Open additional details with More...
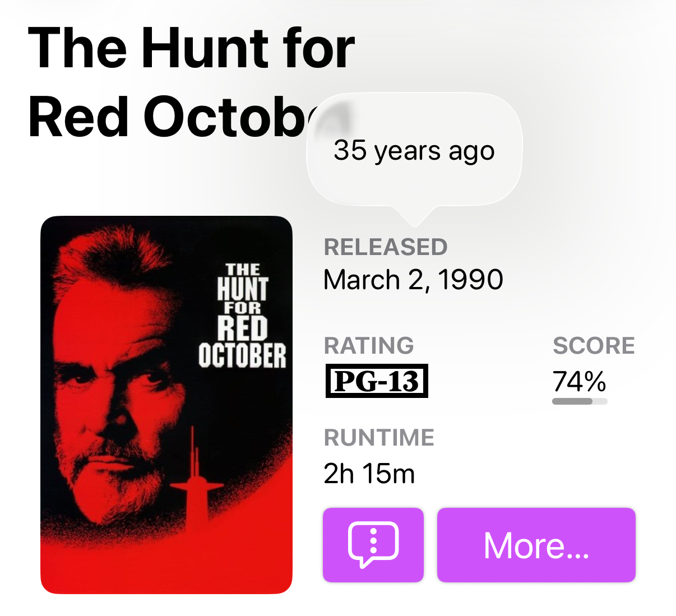The image size is (676, 616). pyautogui.click(x=536, y=544)
